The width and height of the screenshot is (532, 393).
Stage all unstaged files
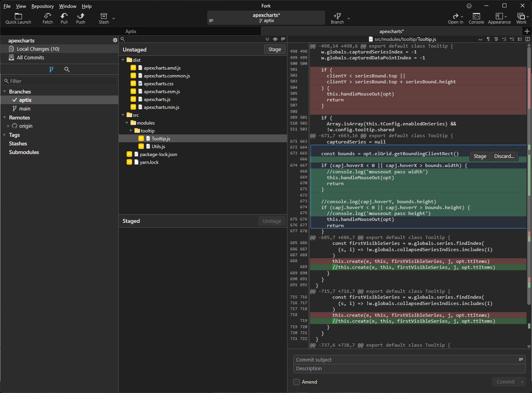coord(274,49)
